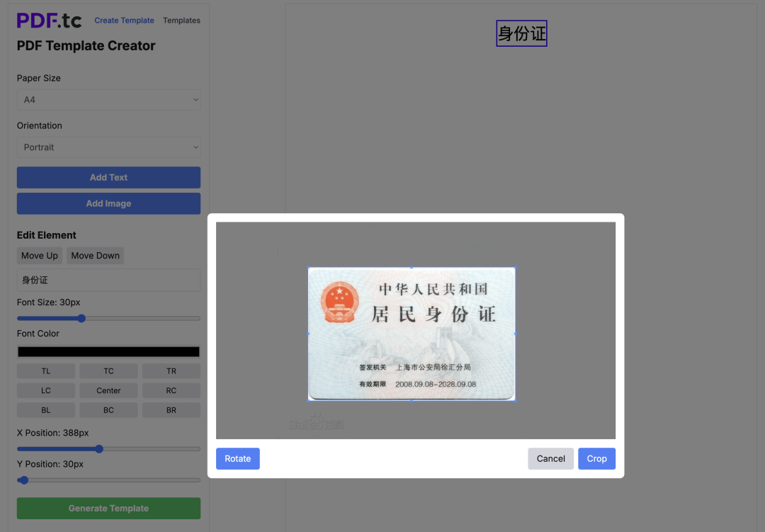Screen dimensions: 765x532
Task: Align element with the TC button
Action: pyautogui.click(x=108, y=371)
